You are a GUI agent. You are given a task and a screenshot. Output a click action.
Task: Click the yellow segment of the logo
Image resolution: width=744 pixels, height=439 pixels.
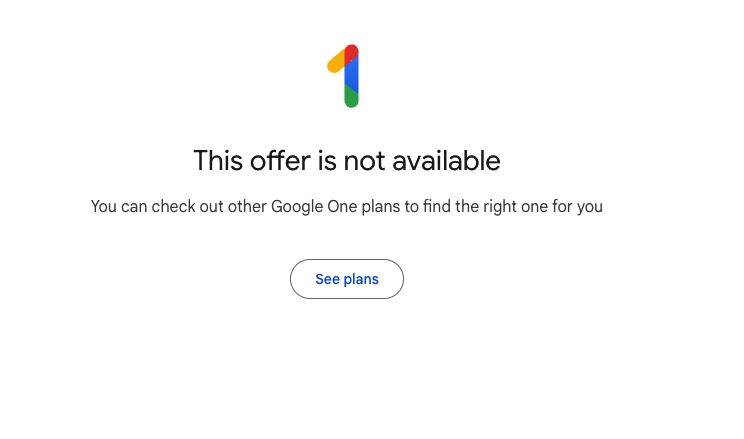[x=335, y=62]
